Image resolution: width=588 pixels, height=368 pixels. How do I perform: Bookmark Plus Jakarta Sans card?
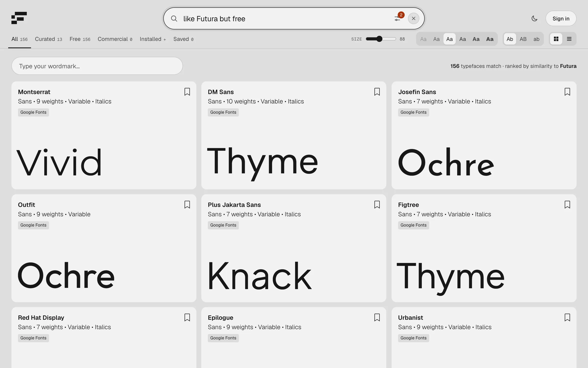point(377,205)
